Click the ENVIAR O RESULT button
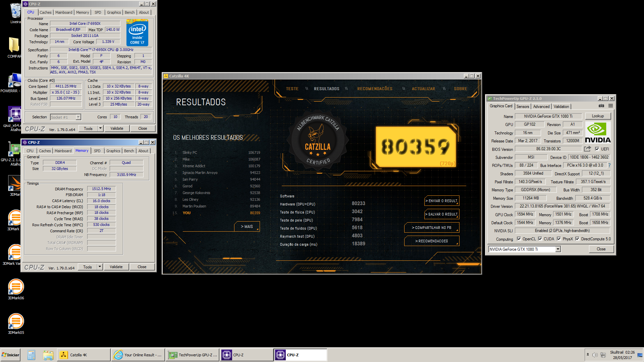The height and width of the screenshot is (362, 644). 442,201
